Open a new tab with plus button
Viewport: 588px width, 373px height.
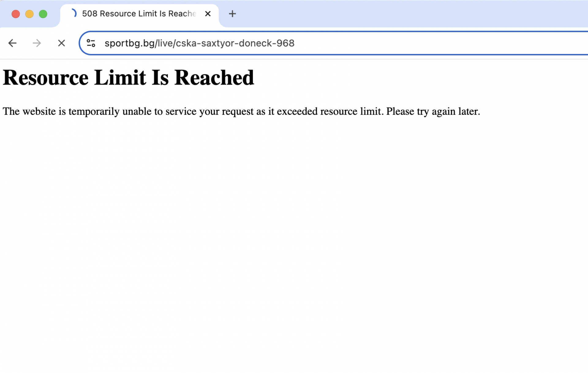232,14
